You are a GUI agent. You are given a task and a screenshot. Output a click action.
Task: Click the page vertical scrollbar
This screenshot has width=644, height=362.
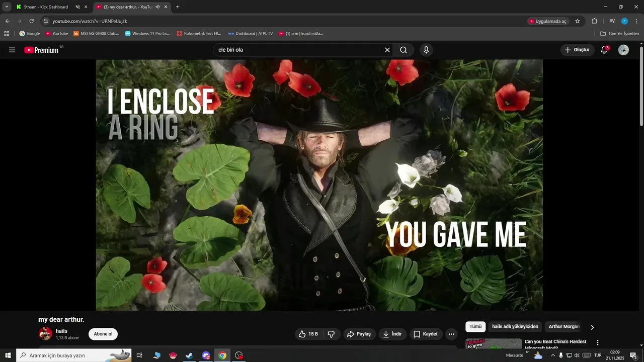coord(641,85)
